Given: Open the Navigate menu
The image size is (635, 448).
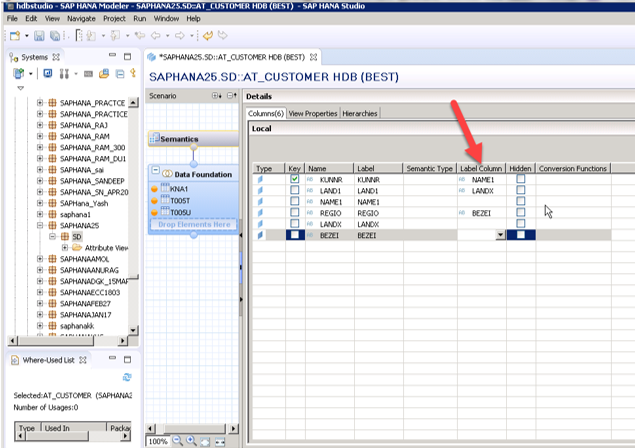Looking at the screenshot, I should [81, 19].
